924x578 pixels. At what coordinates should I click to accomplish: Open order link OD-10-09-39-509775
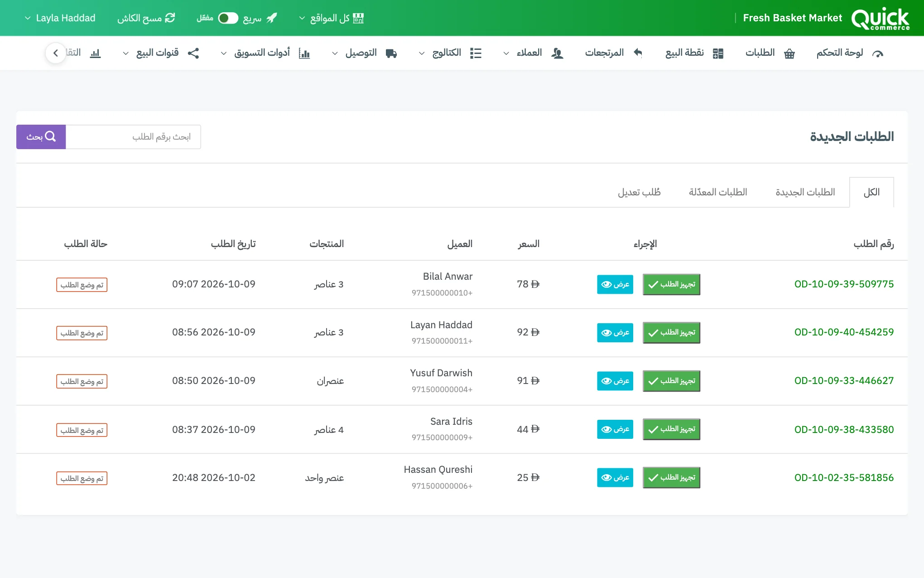[844, 284]
